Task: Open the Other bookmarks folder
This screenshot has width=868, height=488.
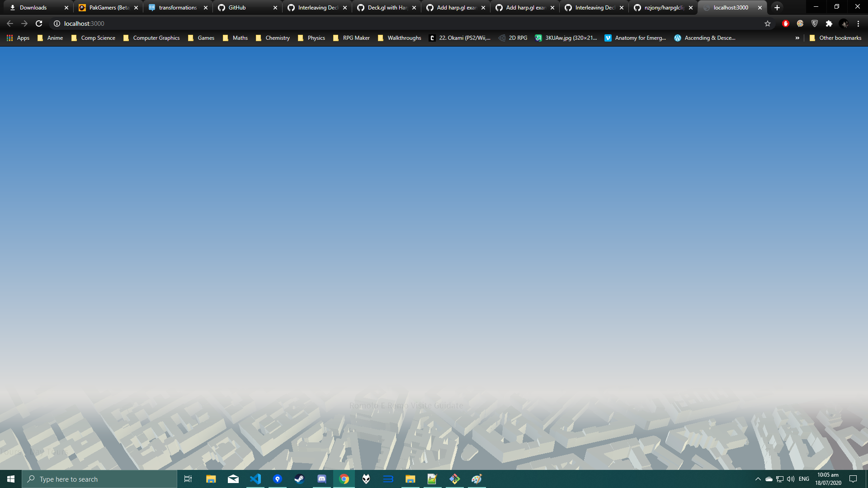Action: click(835, 38)
